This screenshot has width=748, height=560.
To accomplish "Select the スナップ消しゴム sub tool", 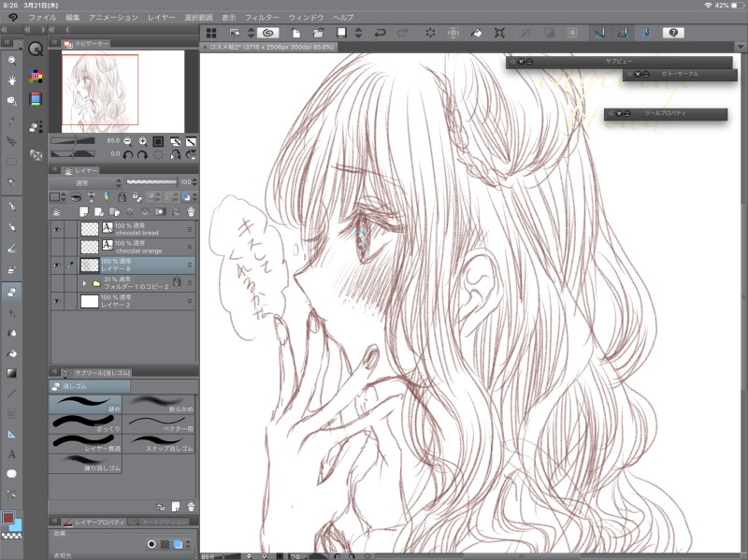I will click(x=159, y=444).
